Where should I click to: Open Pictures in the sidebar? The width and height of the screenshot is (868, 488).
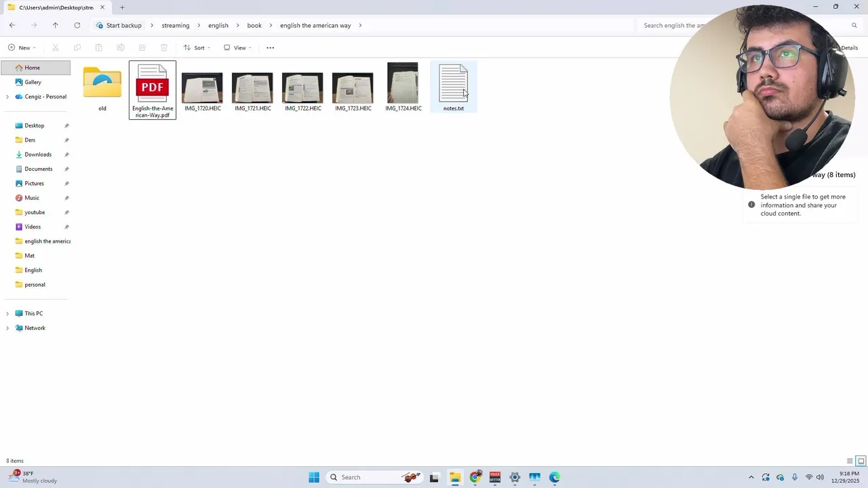point(34,184)
